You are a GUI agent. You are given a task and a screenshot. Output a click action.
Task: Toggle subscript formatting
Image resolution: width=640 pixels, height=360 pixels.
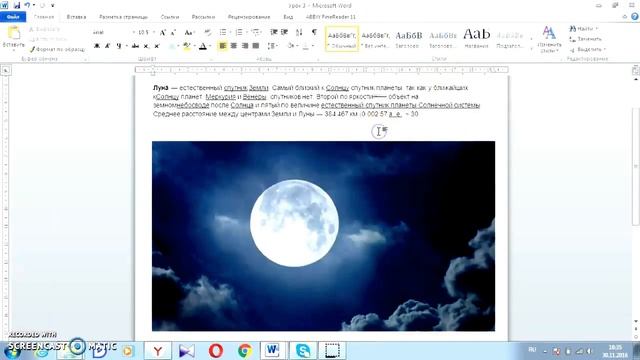(146, 46)
